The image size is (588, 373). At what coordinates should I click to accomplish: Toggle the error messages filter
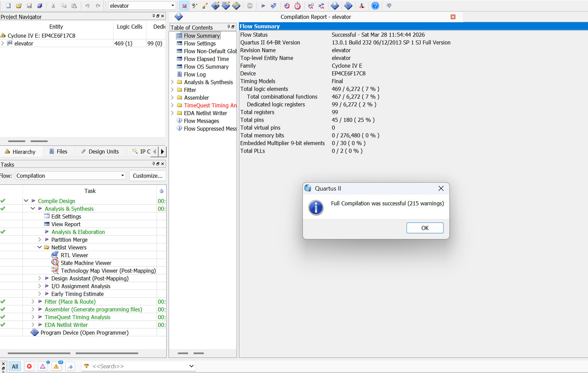click(x=29, y=366)
